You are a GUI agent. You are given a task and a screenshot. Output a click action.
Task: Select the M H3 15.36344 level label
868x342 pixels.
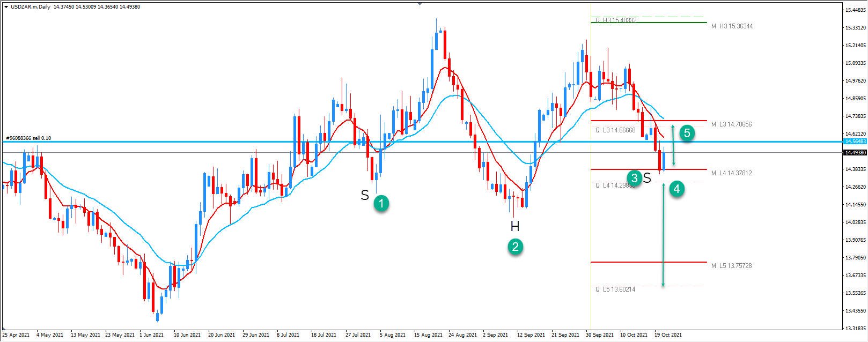732,26
